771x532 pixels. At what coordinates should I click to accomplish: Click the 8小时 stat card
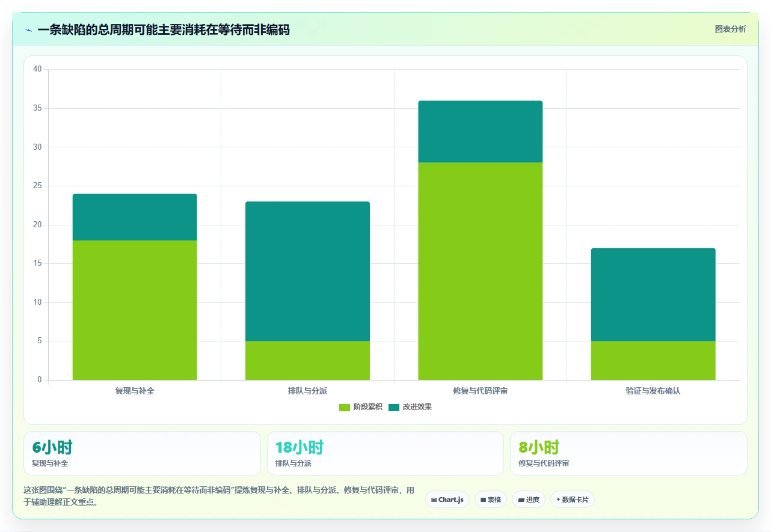click(628, 453)
